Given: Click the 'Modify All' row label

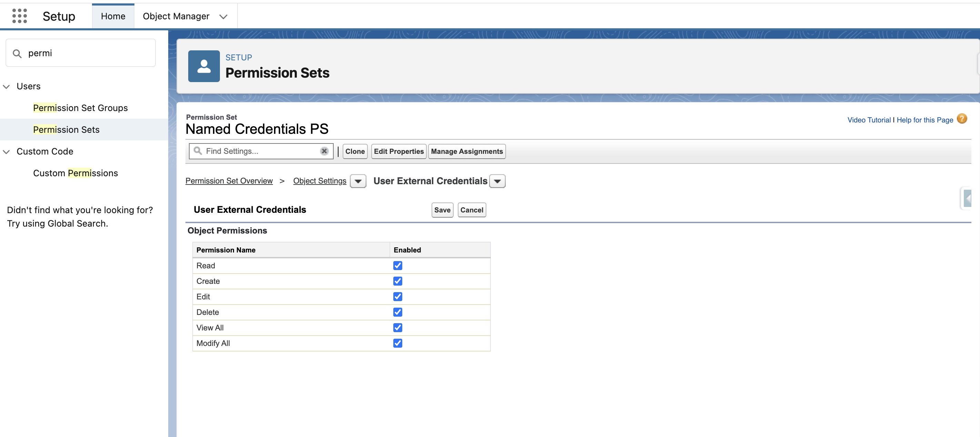Looking at the screenshot, I should coord(213,344).
